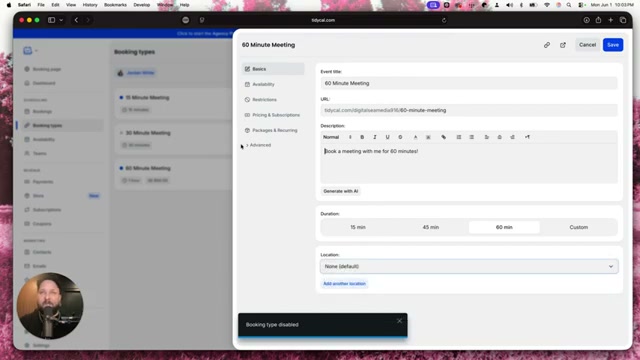
Task: Toggle Safari sidebar
Action: pyautogui.click(x=51, y=20)
